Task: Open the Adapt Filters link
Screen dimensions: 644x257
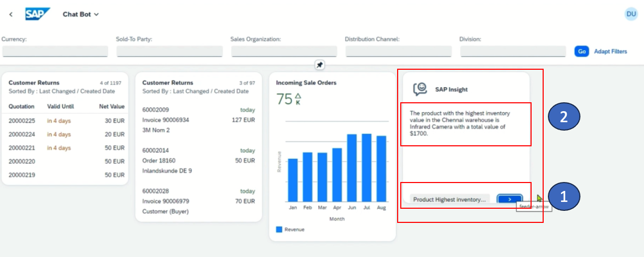Action: pyautogui.click(x=610, y=51)
